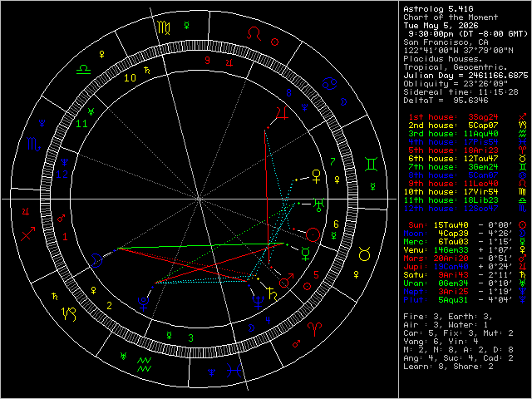The image size is (532, 399).
Task: Click the 'Plut: 5Aqu31' position row
Action: (458, 300)
